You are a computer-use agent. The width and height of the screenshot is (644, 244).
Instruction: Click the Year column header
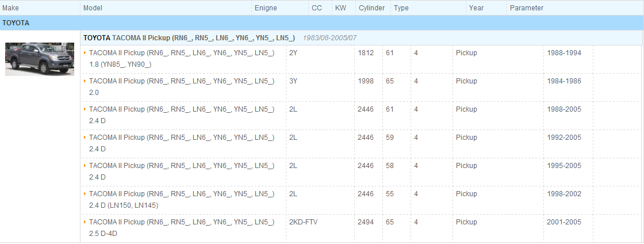tap(477, 8)
